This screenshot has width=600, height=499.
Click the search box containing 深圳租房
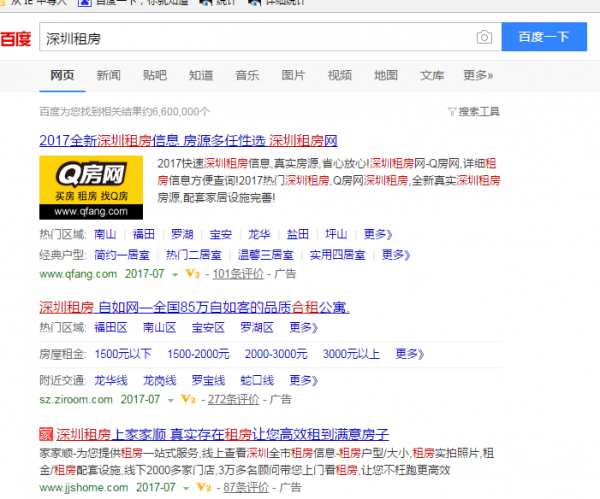point(255,38)
